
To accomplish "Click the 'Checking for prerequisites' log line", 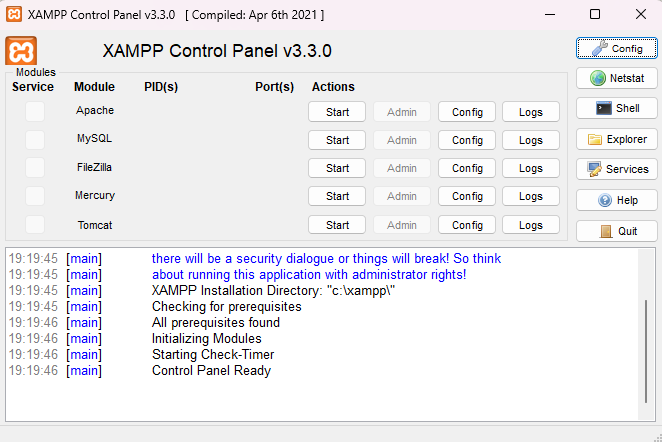I will coord(227,306).
